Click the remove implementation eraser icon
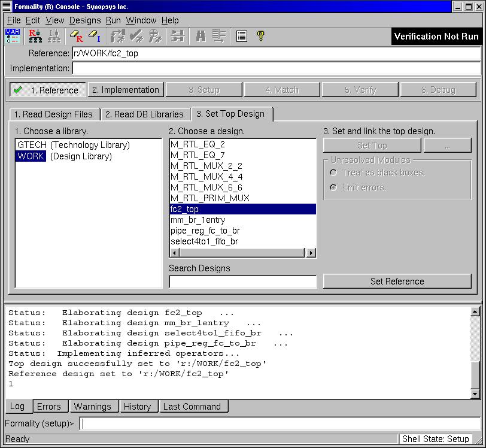Image resolution: width=486 pixels, height=448 pixels. 95,36
